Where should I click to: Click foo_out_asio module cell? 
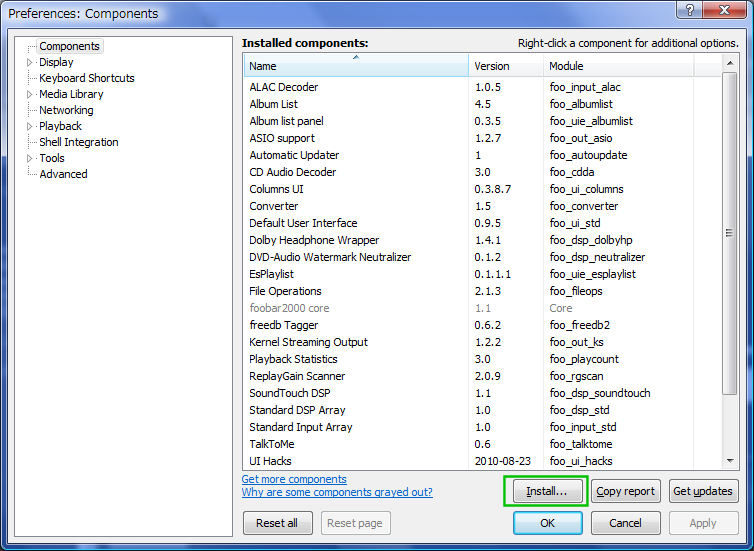(x=581, y=138)
